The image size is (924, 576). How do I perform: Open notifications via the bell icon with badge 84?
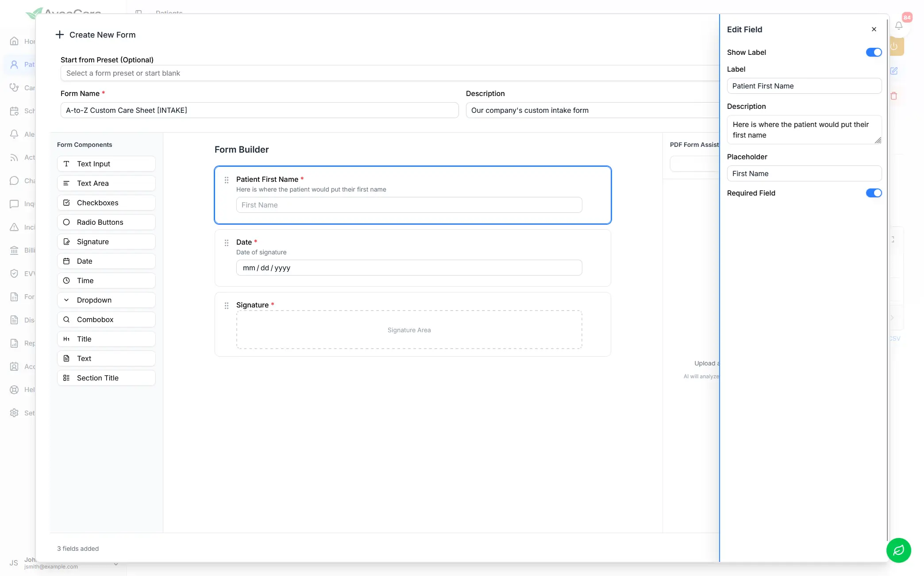point(899,25)
